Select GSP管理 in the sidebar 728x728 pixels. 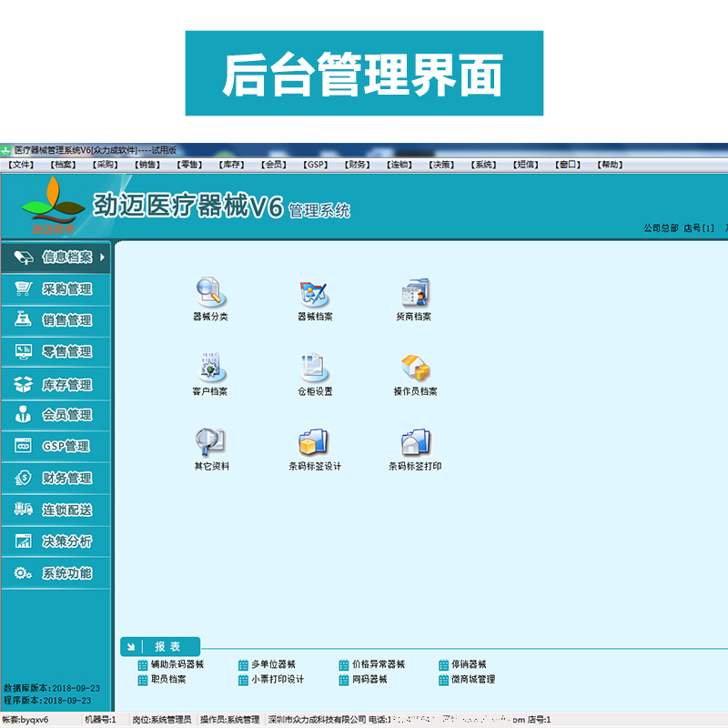pos(56,446)
